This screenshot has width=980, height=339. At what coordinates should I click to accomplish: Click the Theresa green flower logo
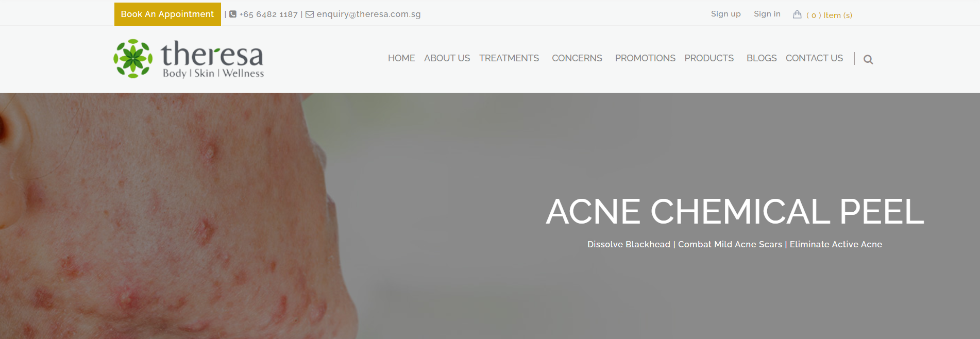133,59
